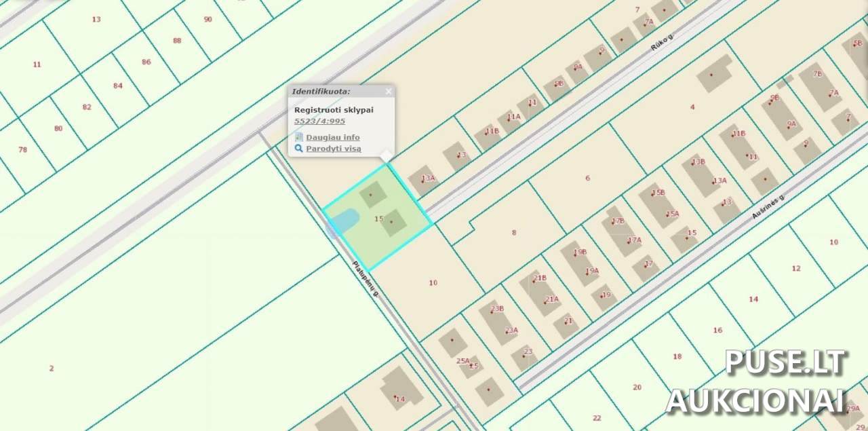
Task: Select parcel 20 on the map
Action: pos(637,388)
